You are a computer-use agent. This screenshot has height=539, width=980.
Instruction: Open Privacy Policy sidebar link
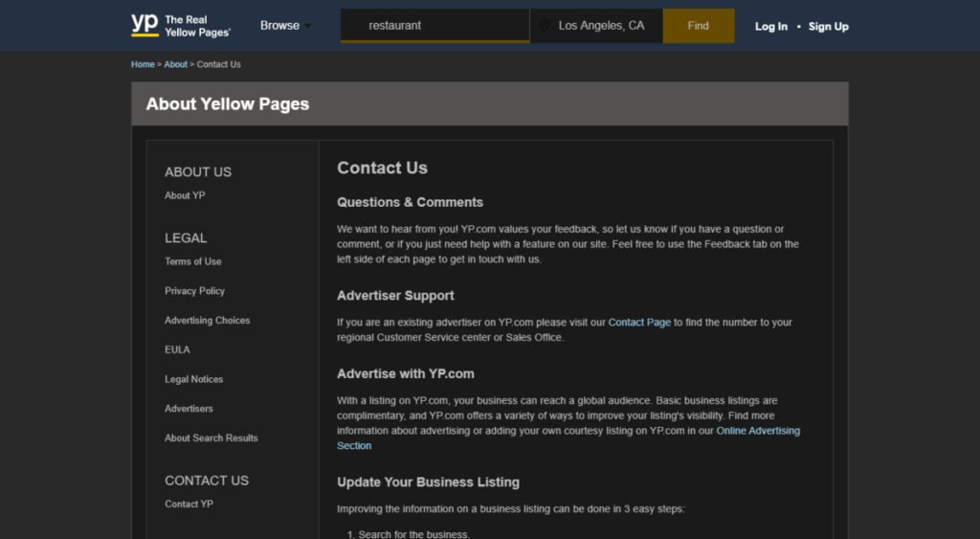click(194, 291)
